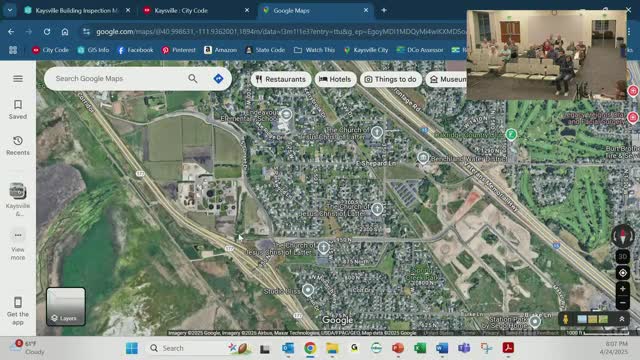Open the Google Maps hamburger menu
This screenshot has width=640, height=360.
[x=18, y=78]
